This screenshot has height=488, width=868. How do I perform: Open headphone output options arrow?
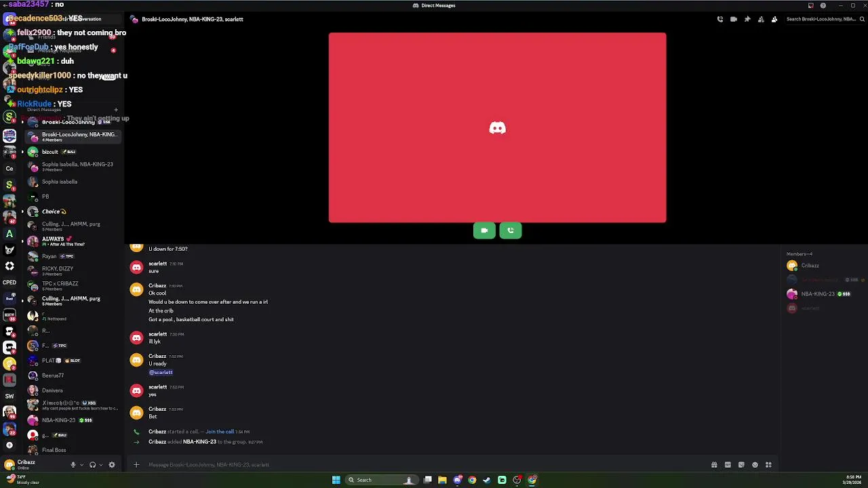tap(101, 465)
